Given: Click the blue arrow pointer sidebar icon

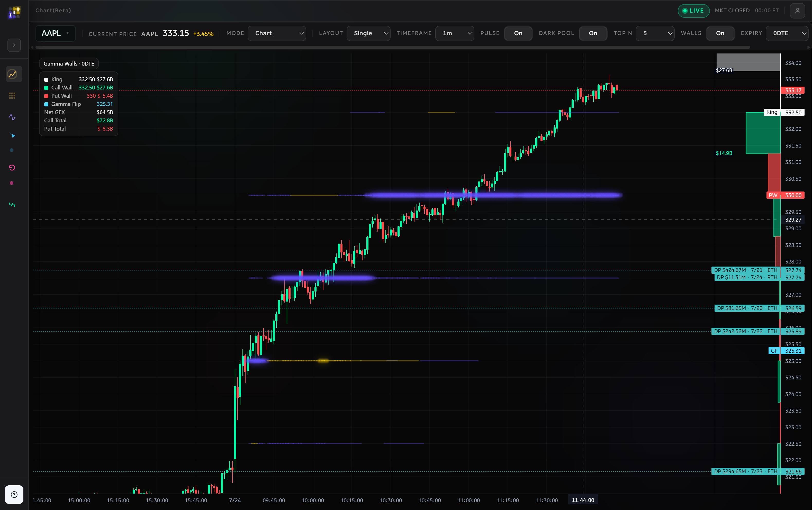Looking at the screenshot, I should 13,135.
